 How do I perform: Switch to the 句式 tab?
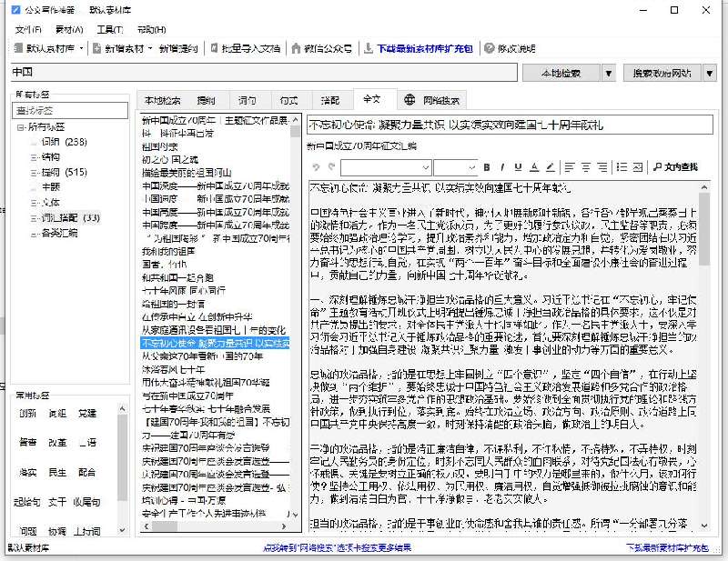(288, 100)
